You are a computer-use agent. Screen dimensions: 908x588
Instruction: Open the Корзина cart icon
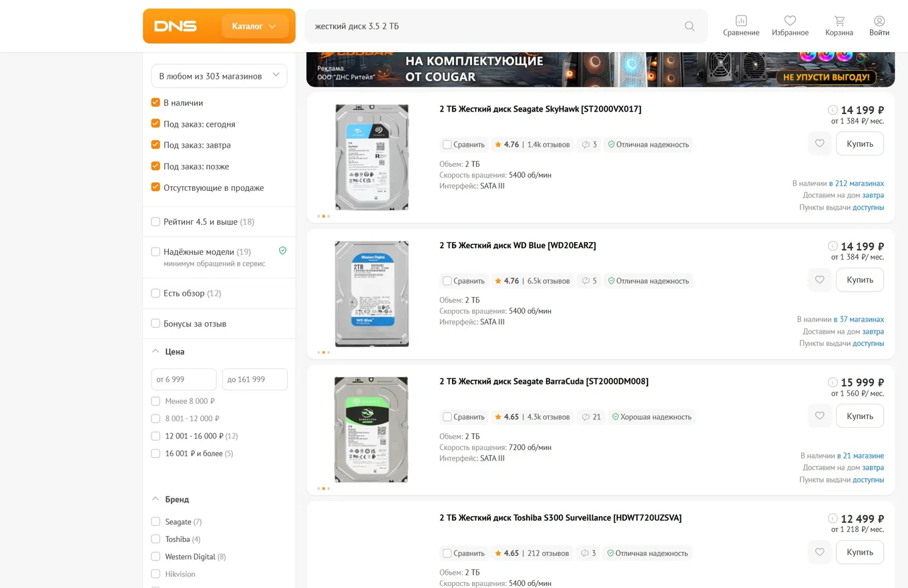[839, 21]
